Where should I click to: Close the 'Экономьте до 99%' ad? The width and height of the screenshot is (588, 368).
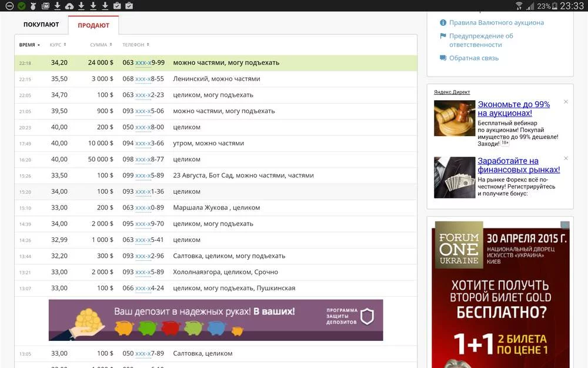[566, 102]
